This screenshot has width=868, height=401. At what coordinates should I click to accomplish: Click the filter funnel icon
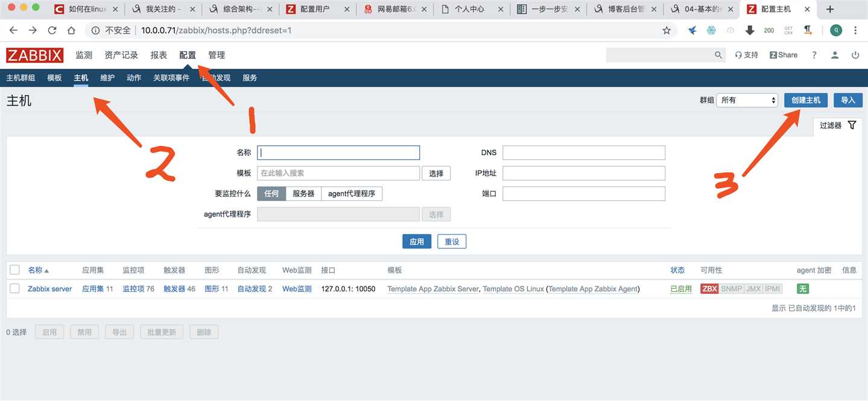pyautogui.click(x=852, y=125)
